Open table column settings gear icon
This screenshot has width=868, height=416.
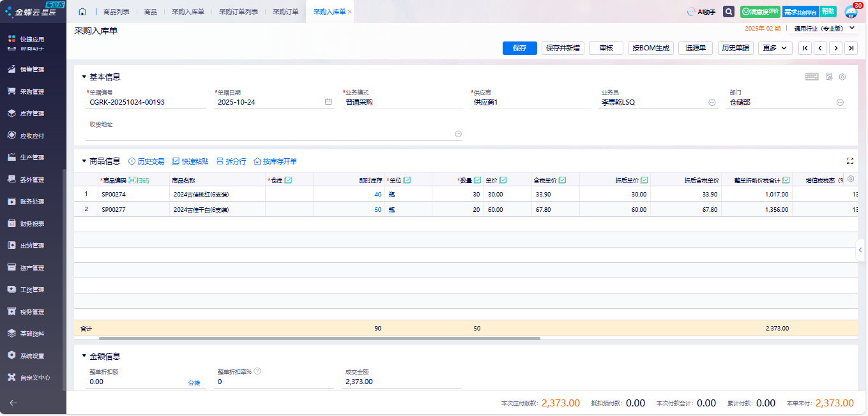coord(850,179)
